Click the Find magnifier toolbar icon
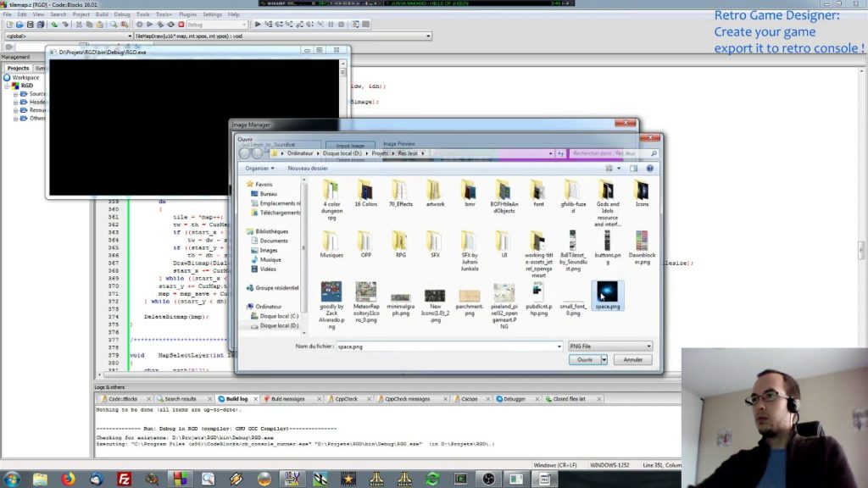Viewport: 868px width, 488px height. 114,25
